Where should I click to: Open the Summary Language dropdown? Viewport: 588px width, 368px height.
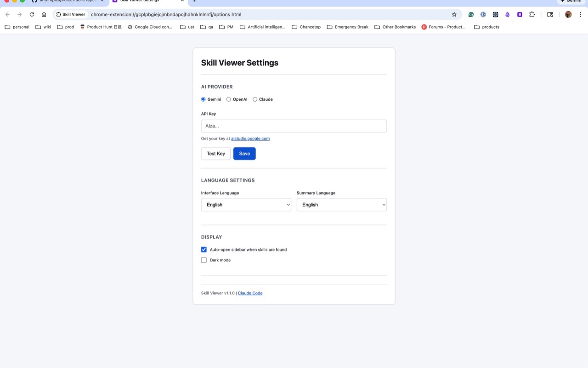(x=342, y=205)
